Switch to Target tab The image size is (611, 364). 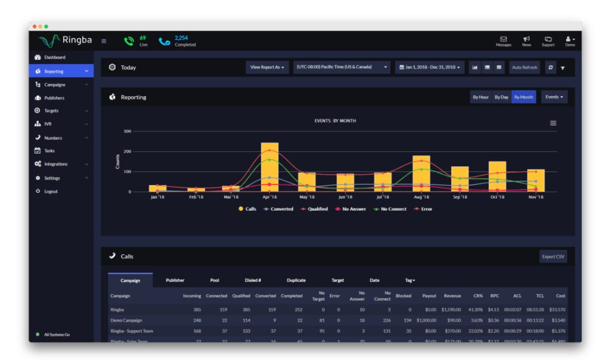click(338, 280)
